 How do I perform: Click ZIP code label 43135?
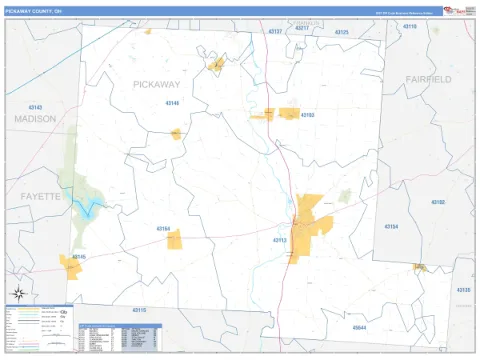point(463,290)
